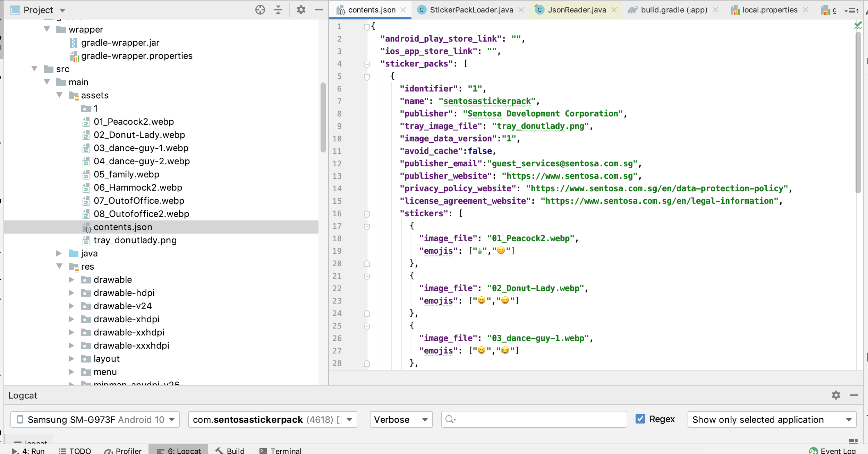Viewport: 868px width, 454px height.
Task: Click the Project tree vertical scrollbar
Action: 323,117
